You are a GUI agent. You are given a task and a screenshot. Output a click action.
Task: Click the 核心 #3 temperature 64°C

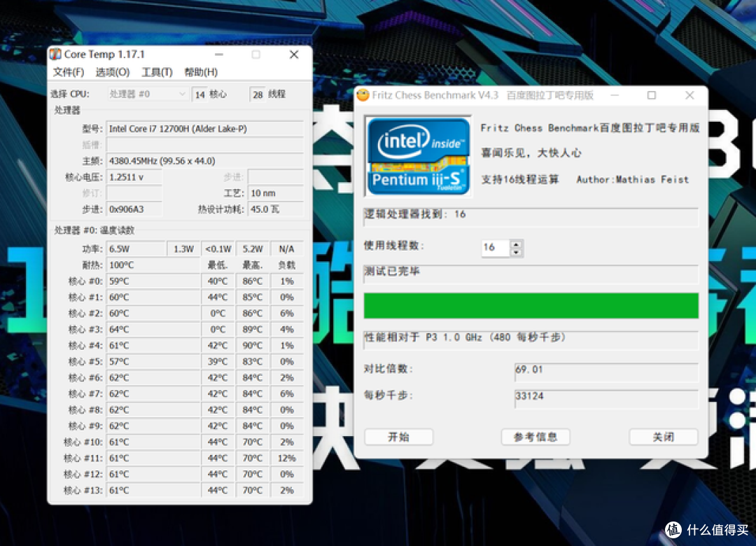tap(153, 330)
